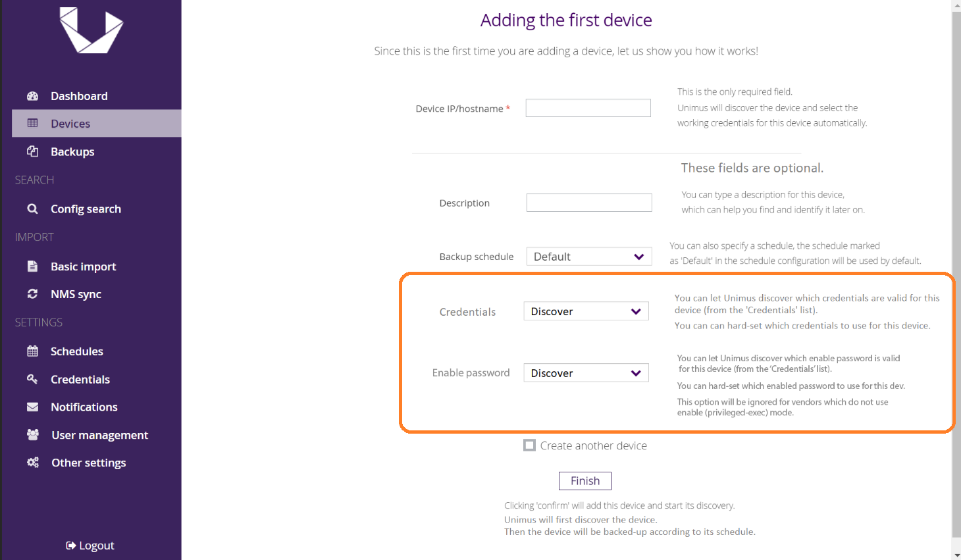
Task: Click the Basic import file icon
Action: click(x=32, y=266)
